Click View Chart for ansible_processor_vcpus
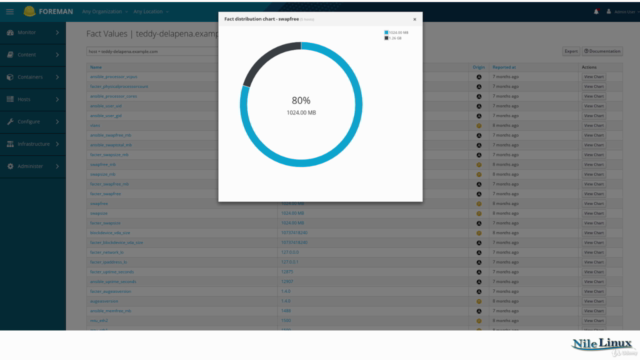 [x=593, y=77]
